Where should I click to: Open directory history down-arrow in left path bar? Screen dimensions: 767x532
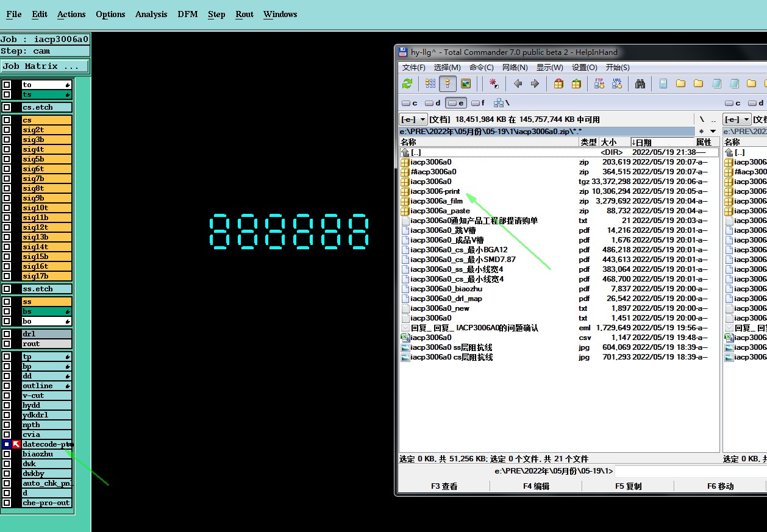(x=713, y=131)
